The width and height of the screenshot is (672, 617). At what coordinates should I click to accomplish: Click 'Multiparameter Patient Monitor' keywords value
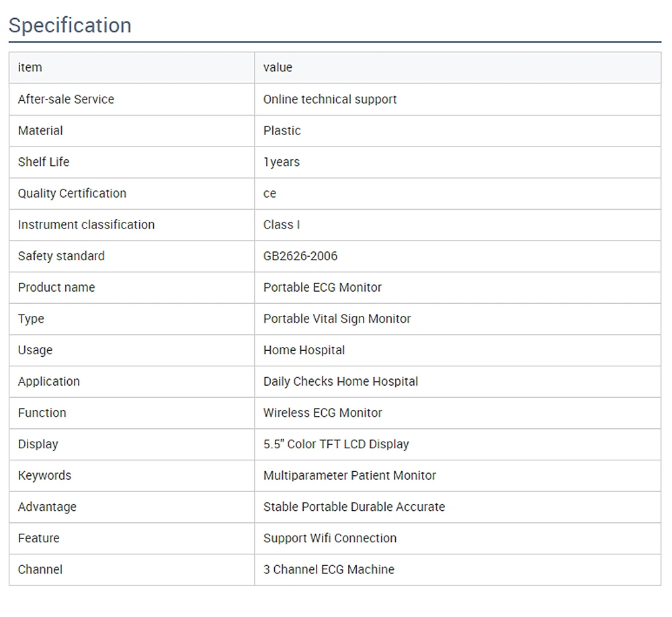click(349, 475)
